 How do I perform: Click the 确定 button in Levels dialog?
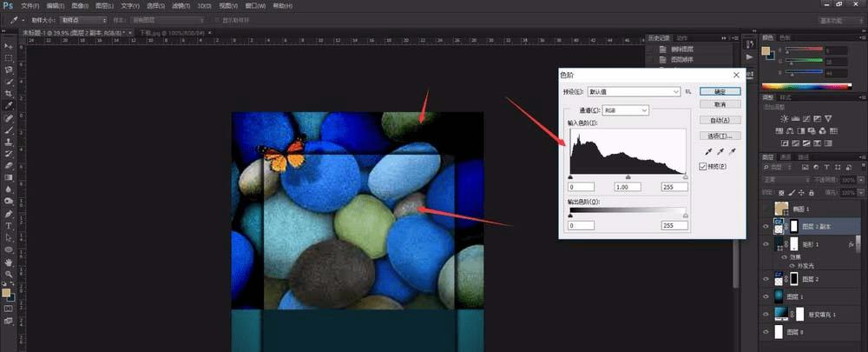[x=720, y=90]
